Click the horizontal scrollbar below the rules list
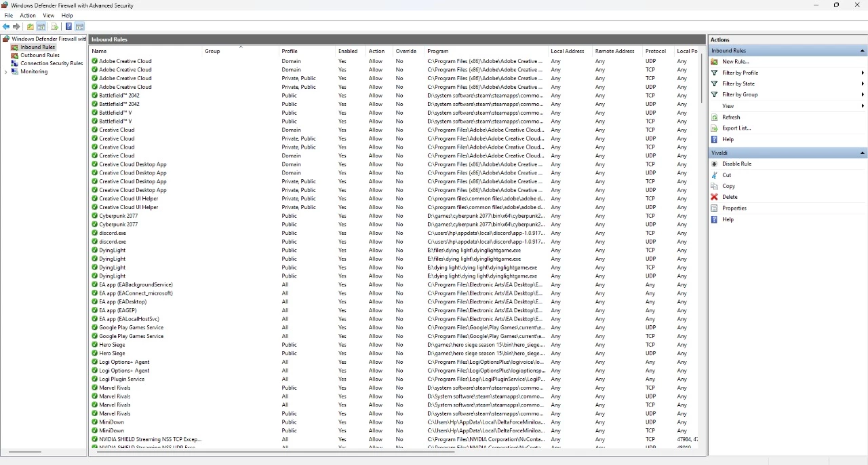Screen dimensions: 868x465 tap(276, 451)
